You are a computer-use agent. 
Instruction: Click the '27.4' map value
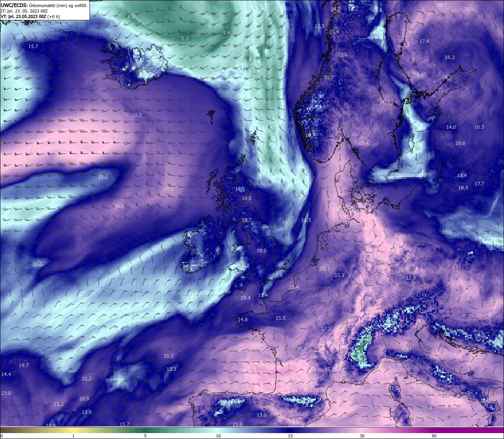[x=364, y=143]
